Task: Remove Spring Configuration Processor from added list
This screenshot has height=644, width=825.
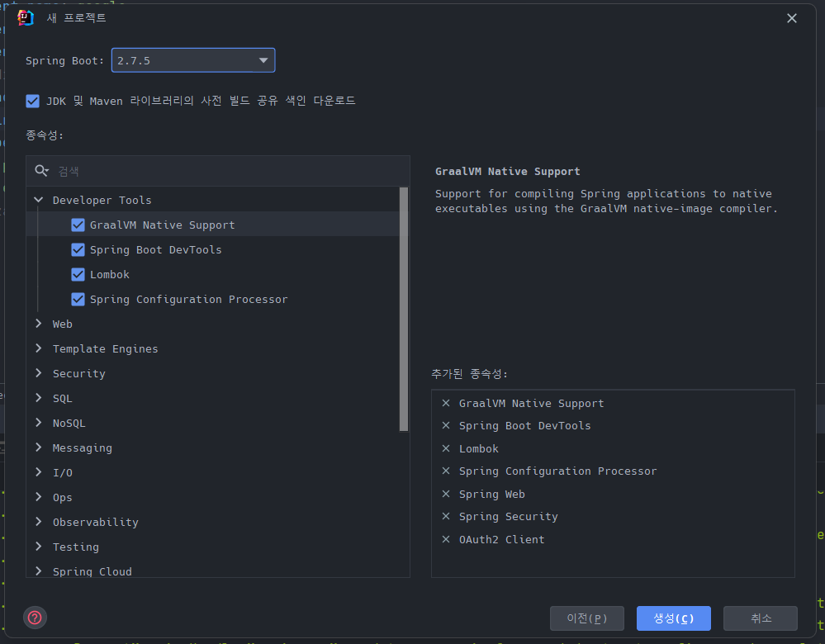Action: click(446, 471)
